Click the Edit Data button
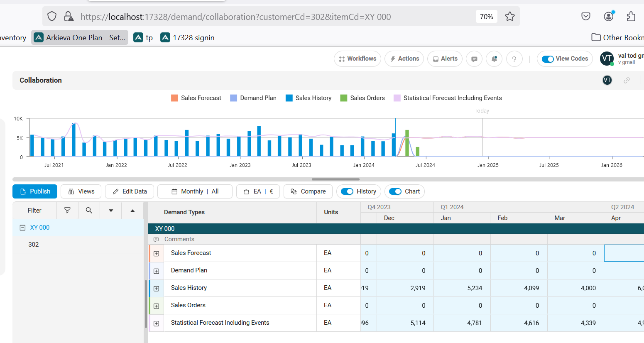Screen dimensions: 644x343 (130, 191)
